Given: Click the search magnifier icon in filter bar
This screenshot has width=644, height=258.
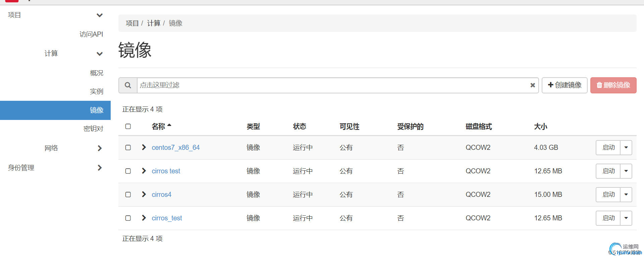Looking at the screenshot, I should (x=128, y=85).
